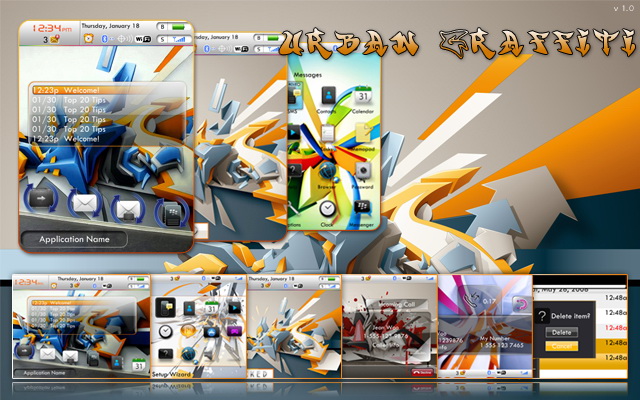Screen dimensions: 640x400
Task: Open the Tasks checklist icon in app grid
Action: [328, 133]
